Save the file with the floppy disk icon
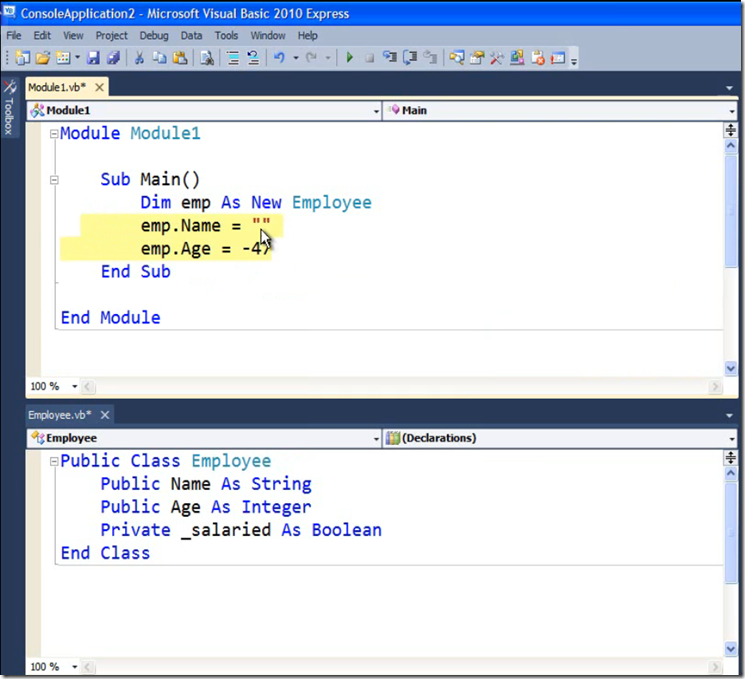Screen dimensions: 745x679 [93, 58]
